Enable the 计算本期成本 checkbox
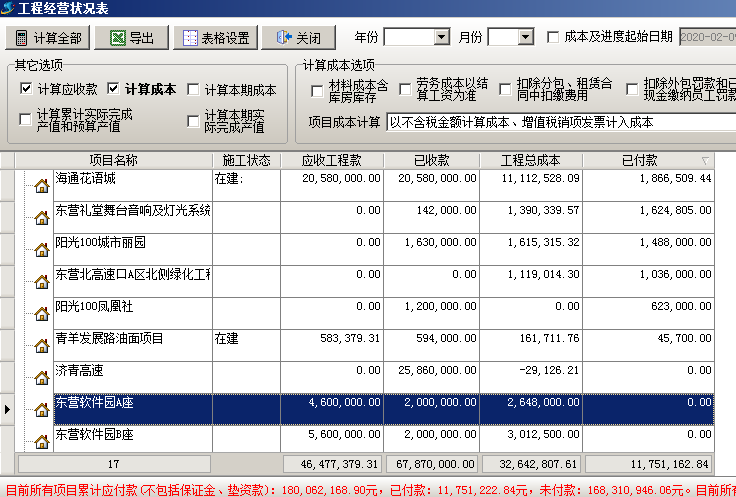The width and height of the screenshot is (736, 497). 194,89
